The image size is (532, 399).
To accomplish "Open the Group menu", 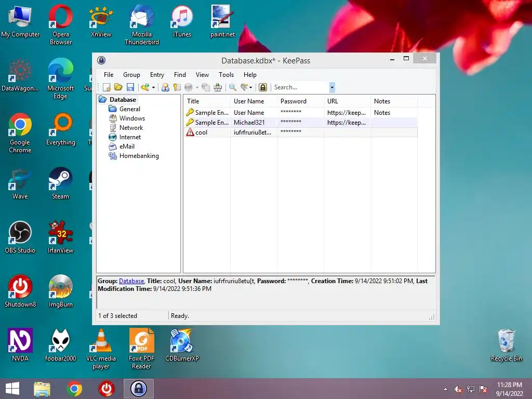I will (131, 75).
